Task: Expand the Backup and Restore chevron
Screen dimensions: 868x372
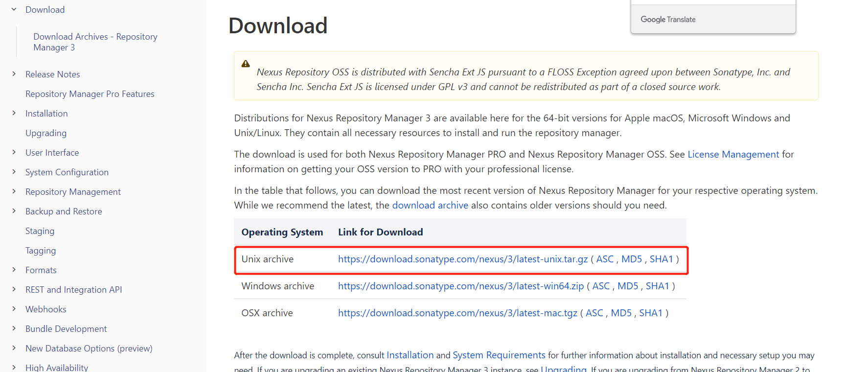Action: click(14, 211)
